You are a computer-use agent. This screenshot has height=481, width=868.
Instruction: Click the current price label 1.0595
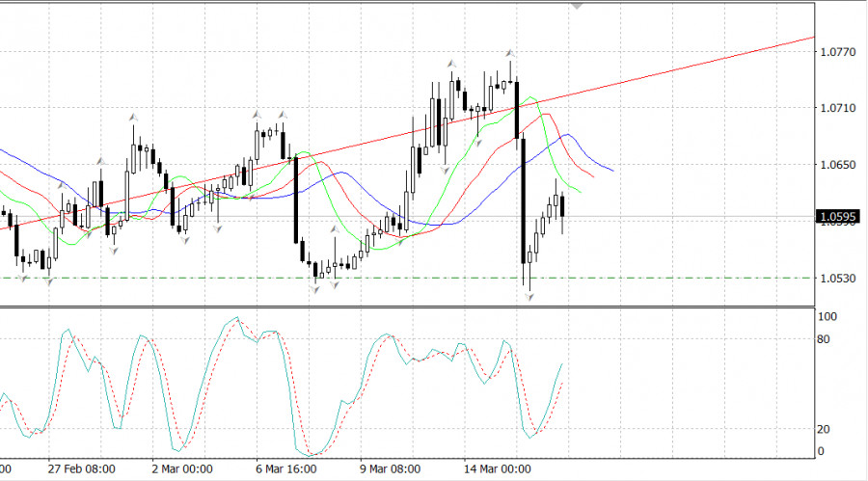click(837, 217)
